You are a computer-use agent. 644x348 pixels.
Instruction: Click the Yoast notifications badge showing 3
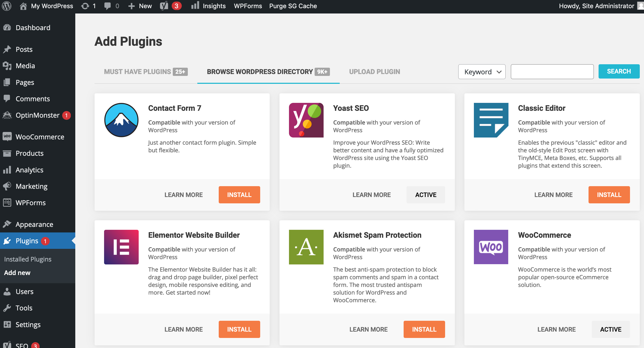tap(176, 6)
